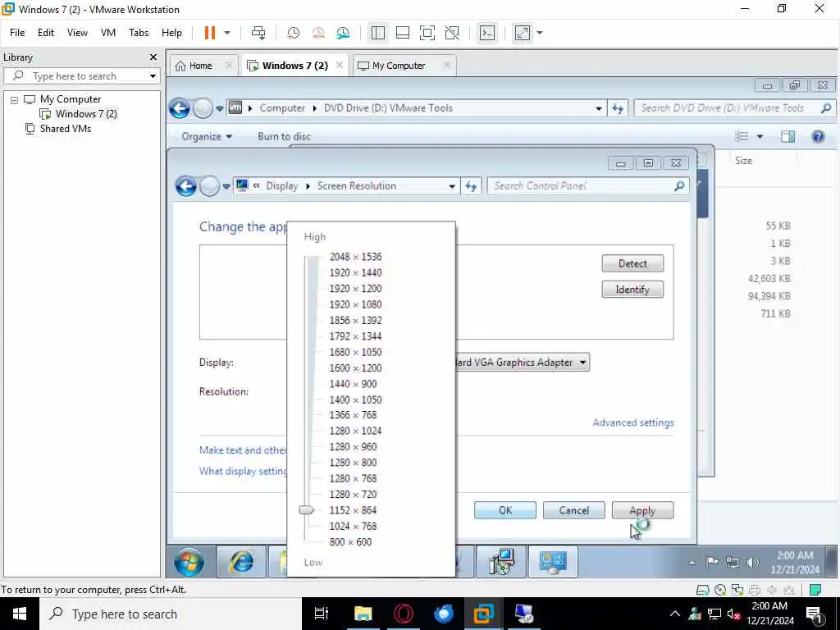
Task: Choose 1366 × 768 resolution
Action: point(353,415)
